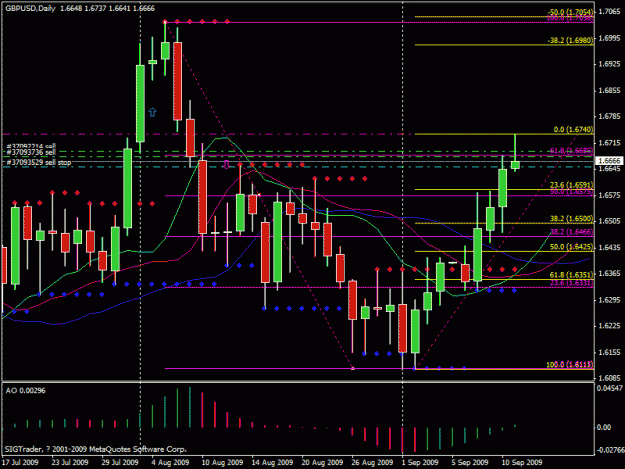Click the 1 Sep 2009 date label
625x469 pixels.
[x=420, y=462]
